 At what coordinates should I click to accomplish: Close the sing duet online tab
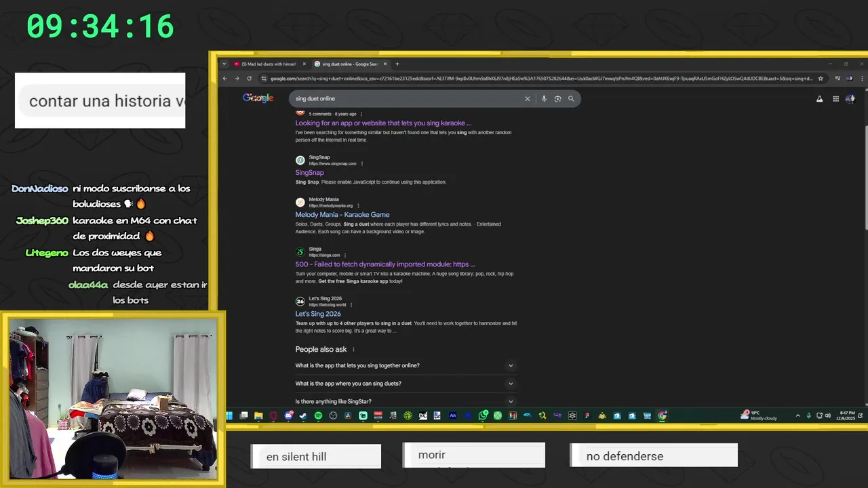pos(385,64)
